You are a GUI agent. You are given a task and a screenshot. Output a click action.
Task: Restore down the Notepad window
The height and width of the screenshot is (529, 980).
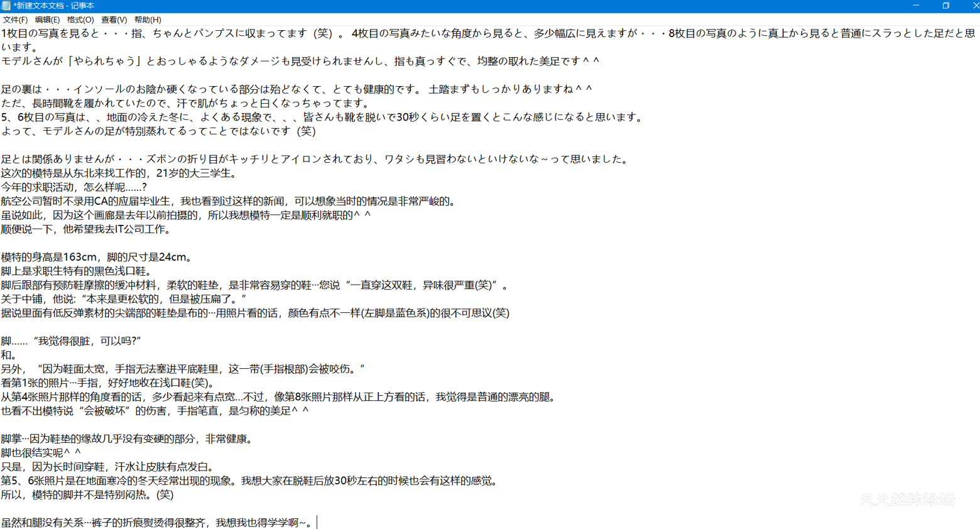(x=946, y=6)
